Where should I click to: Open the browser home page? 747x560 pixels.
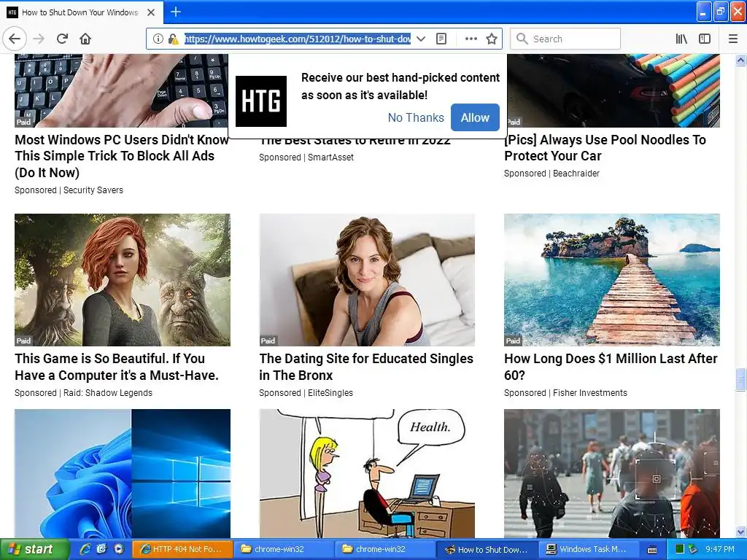[85, 39]
